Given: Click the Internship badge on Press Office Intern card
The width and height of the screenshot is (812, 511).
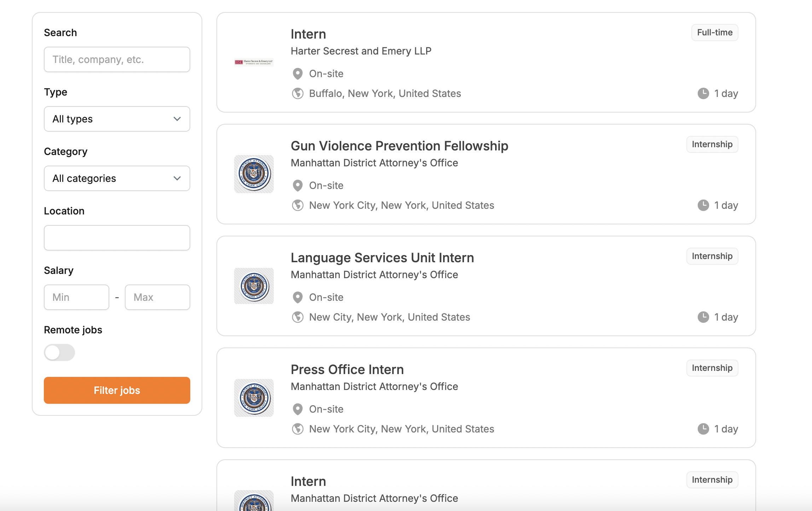Looking at the screenshot, I should [712, 368].
